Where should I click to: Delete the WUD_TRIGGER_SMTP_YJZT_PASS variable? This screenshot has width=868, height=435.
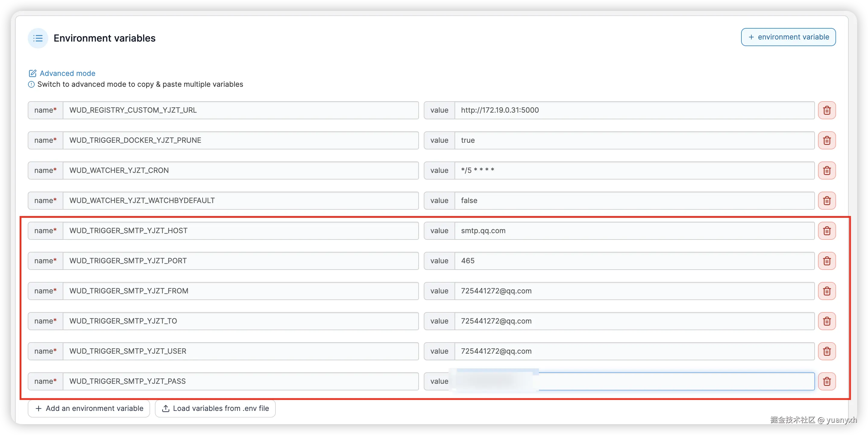pyautogui.click(x=827, y=381)
